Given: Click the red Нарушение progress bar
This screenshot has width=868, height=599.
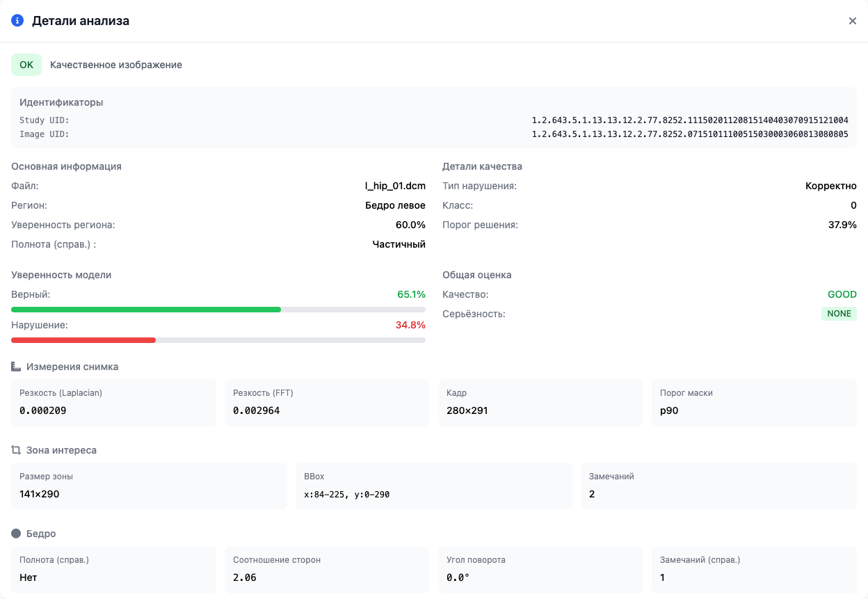Looking at the screenshot, I should pyautogui.click(x=218, y=340).
